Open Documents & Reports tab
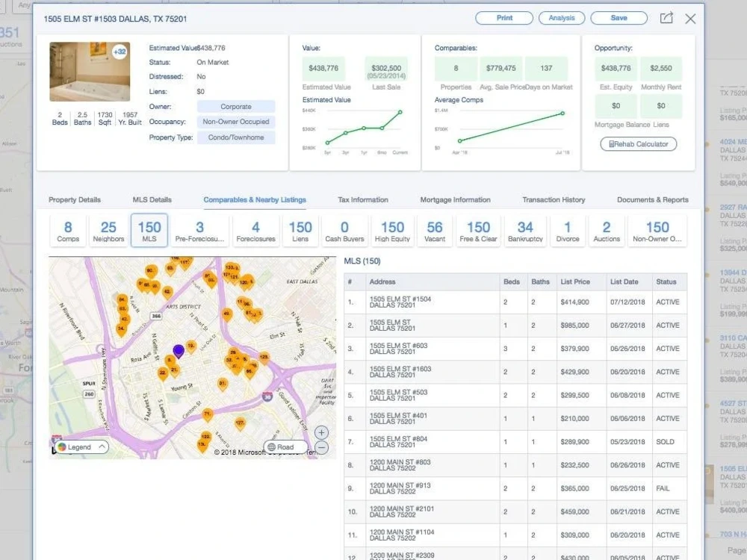Image resolution: width=747 pixels, height=560 pixels. point(653,200)
